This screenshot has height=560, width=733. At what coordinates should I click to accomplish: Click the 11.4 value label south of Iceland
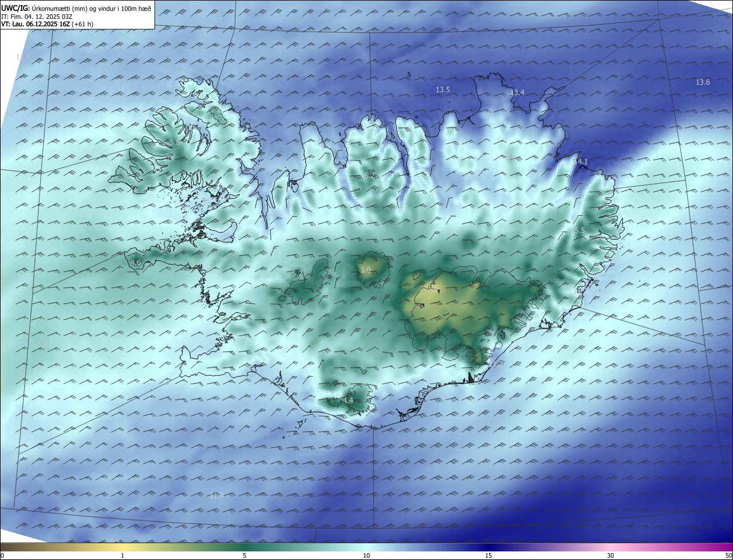click(216, 495)
